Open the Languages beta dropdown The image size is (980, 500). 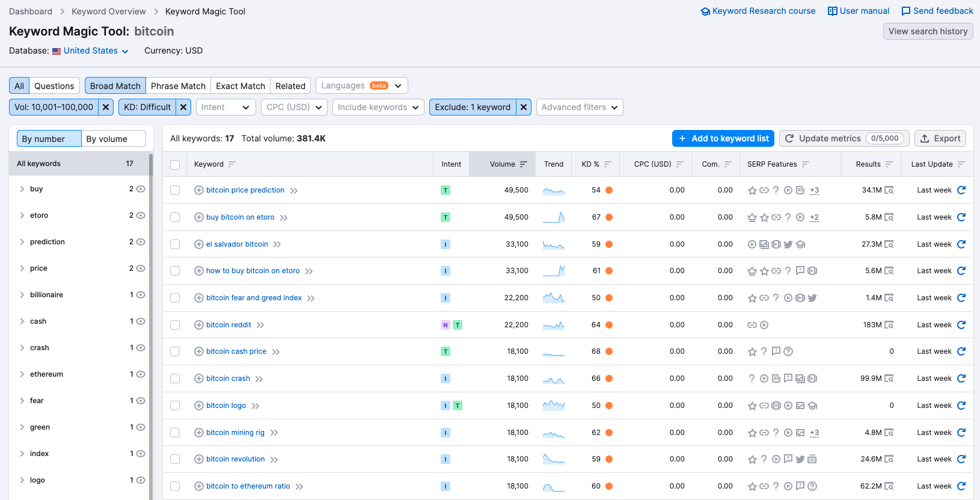coord(362,85)
